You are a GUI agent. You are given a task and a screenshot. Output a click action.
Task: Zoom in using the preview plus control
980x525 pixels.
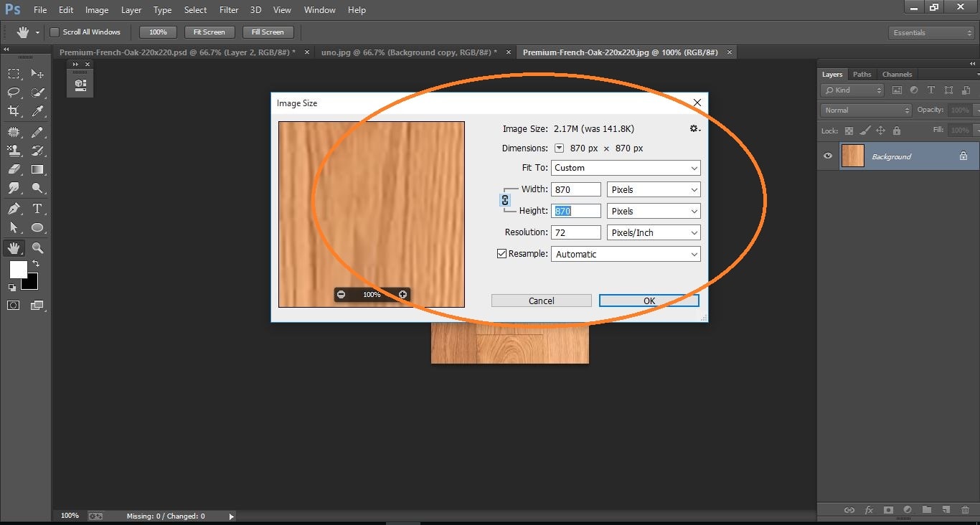(402, 294)
